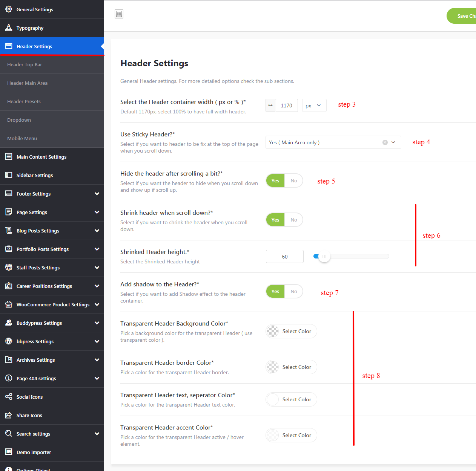The width and height of the screenshot is (476, 471).
Task: Click the WooCommerce Product Settings basket icon
Action: coord(9,304)
